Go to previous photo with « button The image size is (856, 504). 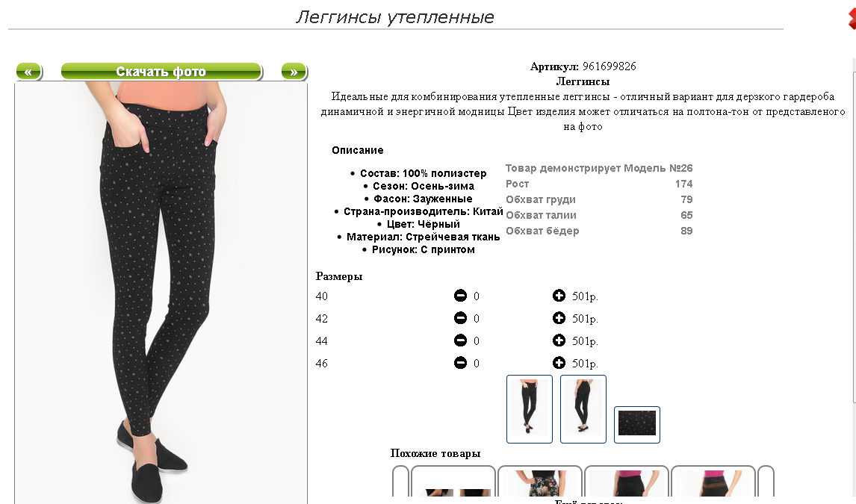tap(29, 72)
